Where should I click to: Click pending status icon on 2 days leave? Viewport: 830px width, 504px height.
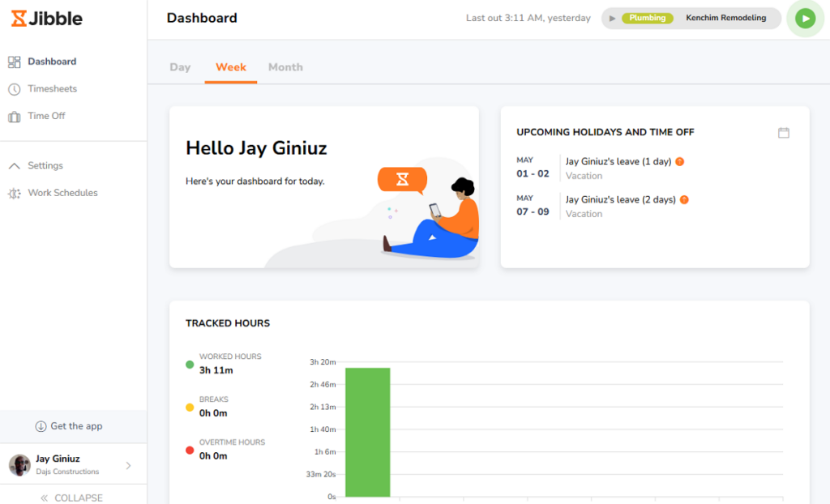coord(684,199)
